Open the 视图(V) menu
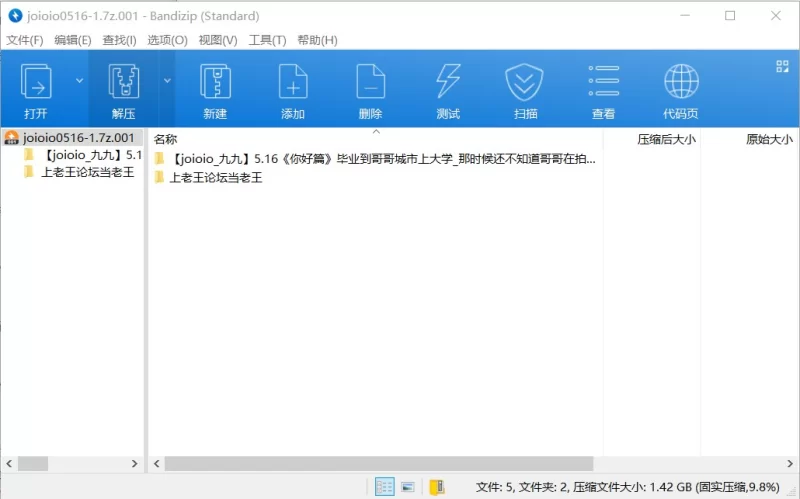 pos(218,40)
